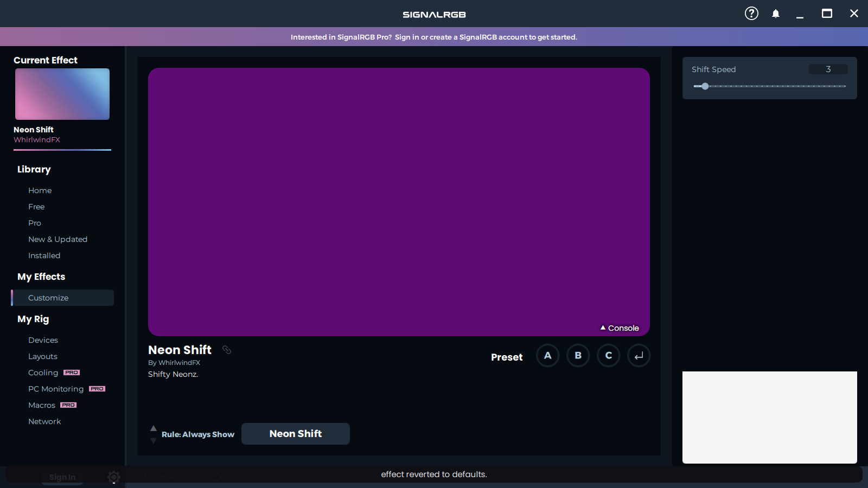Viewport: 868px width, 488px height.
Task: Select preset B
Action: (578, 356)
